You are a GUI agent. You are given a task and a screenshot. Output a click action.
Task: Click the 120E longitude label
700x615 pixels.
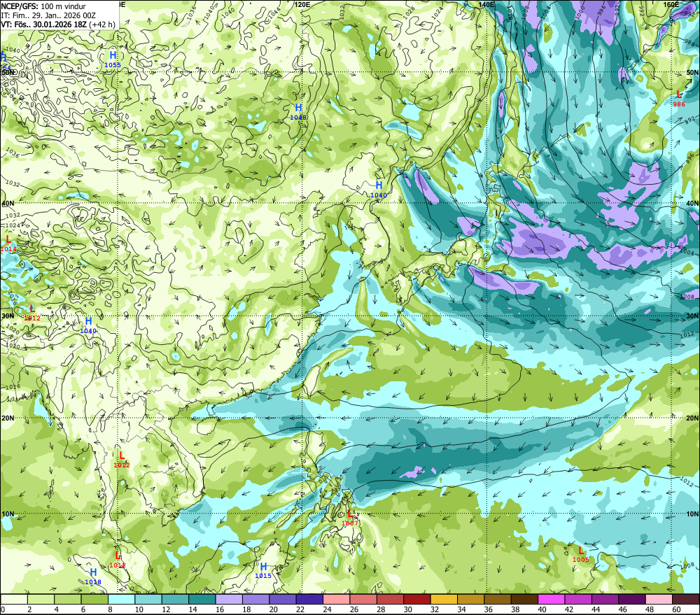click(302, 4)
